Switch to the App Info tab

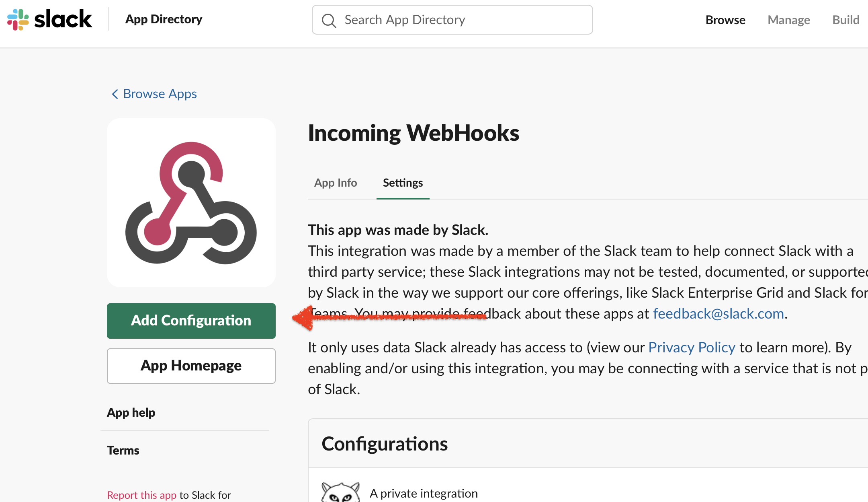point(335,183)
